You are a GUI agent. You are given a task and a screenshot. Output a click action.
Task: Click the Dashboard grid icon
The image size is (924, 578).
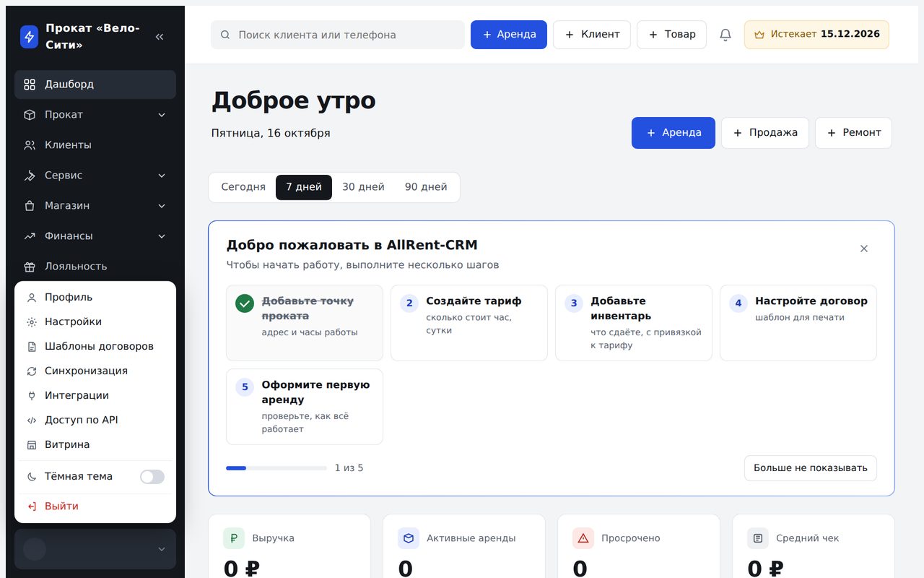(30, 85)
